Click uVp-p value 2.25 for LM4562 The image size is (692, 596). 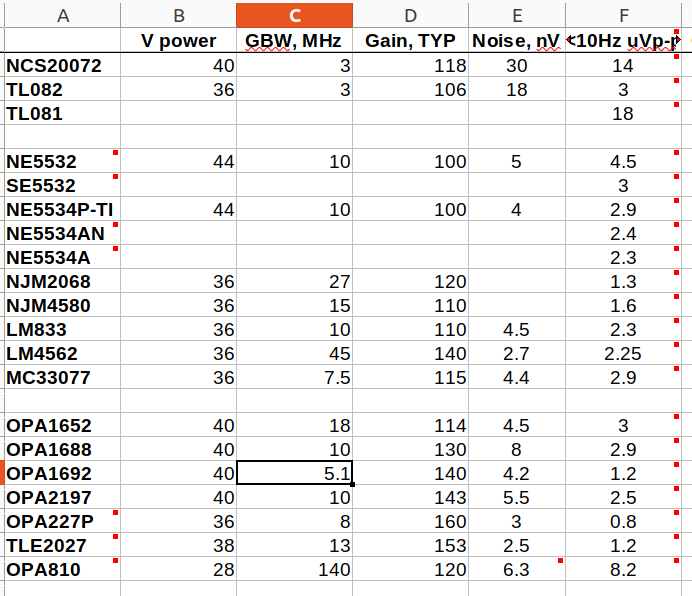[x=623, y=353]
